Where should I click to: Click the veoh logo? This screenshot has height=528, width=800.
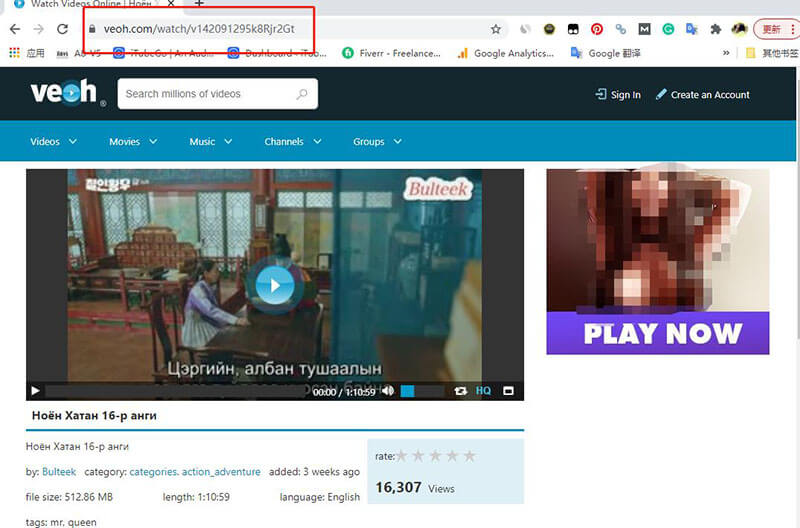pyautogui.click(x=68, y=92)
